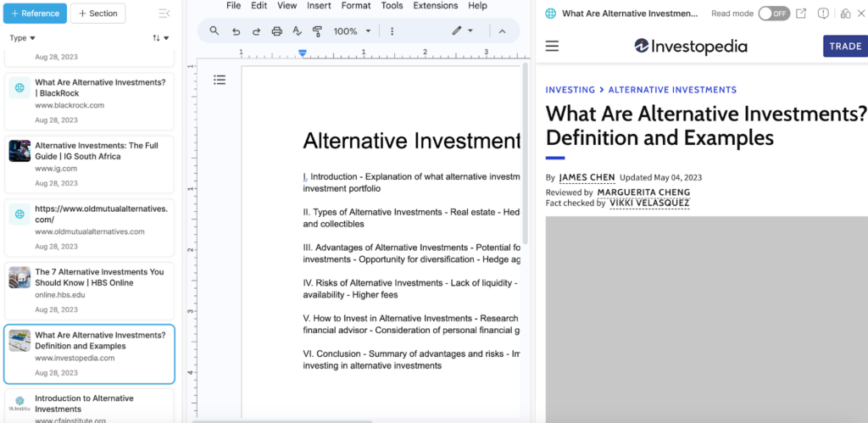Collapse the references sidebar panel

[164, 14]
